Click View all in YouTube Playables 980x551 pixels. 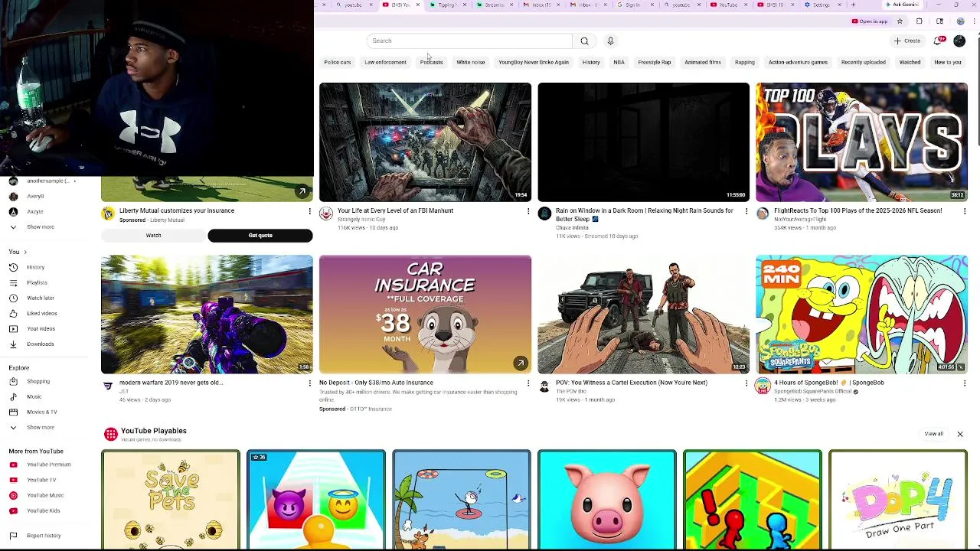coord(933,434)
